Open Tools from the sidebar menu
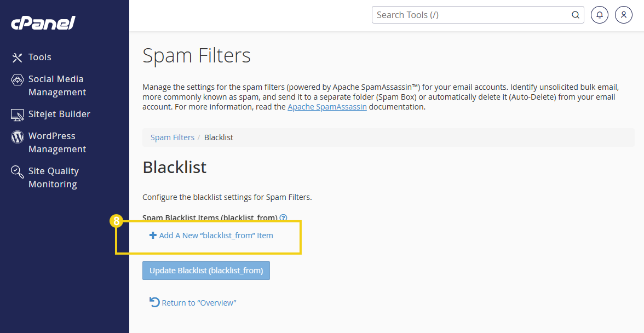Screen dimensions: 644x333 [x=40, y=57]
